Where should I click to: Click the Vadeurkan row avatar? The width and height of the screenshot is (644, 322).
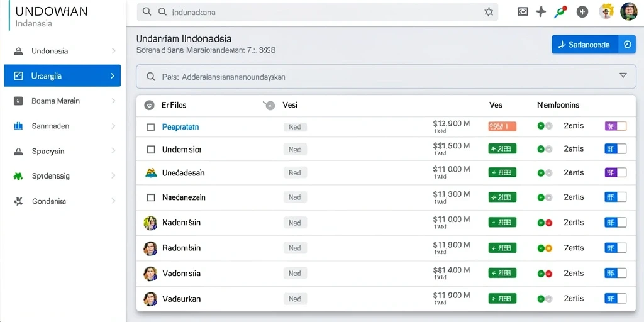coord(150,299)
